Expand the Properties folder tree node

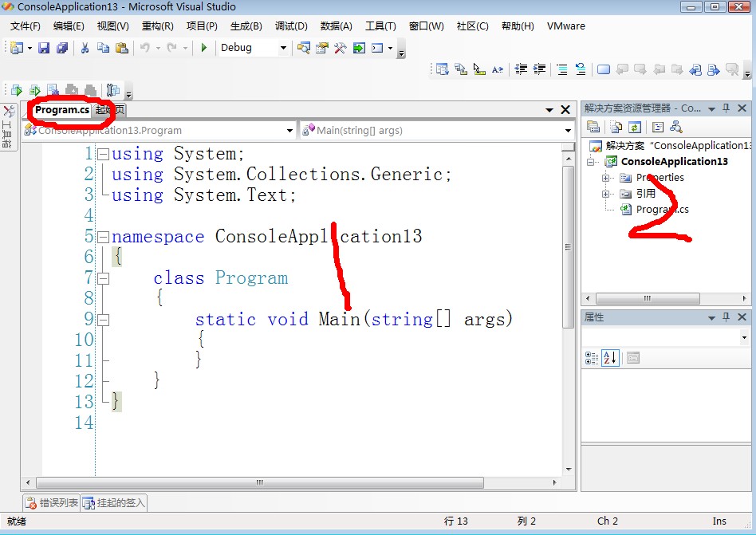coord(606,178)
